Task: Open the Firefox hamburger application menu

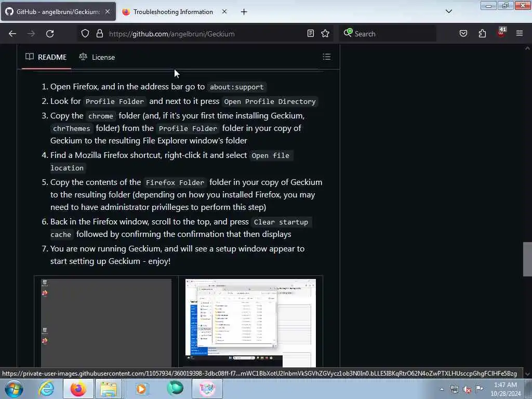Action: (x=520, y=33)
